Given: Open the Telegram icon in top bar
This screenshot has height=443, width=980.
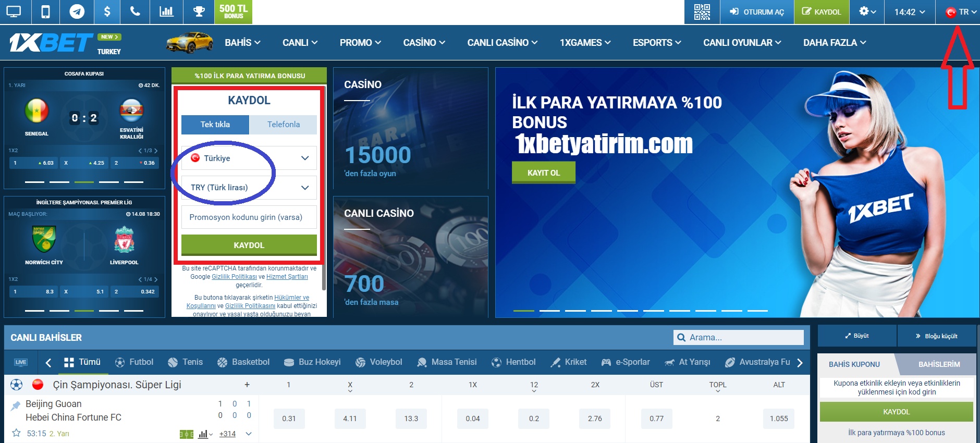Looking at the screenshot, I should (77, 11).
